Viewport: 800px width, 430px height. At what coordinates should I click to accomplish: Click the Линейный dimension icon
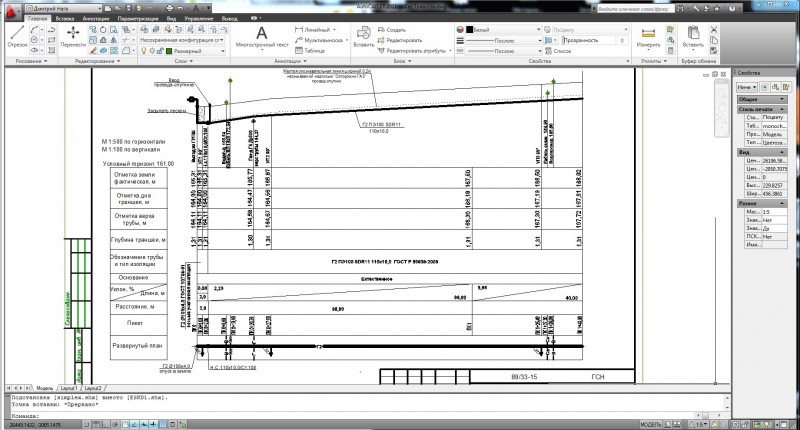coord(299,30)
